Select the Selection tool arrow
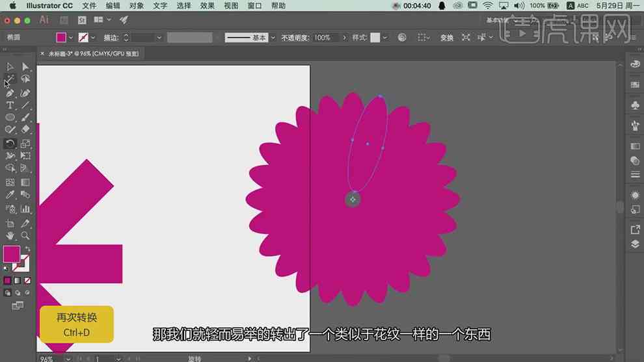Screen dimensions: 644x362 [x=10, y=66]
